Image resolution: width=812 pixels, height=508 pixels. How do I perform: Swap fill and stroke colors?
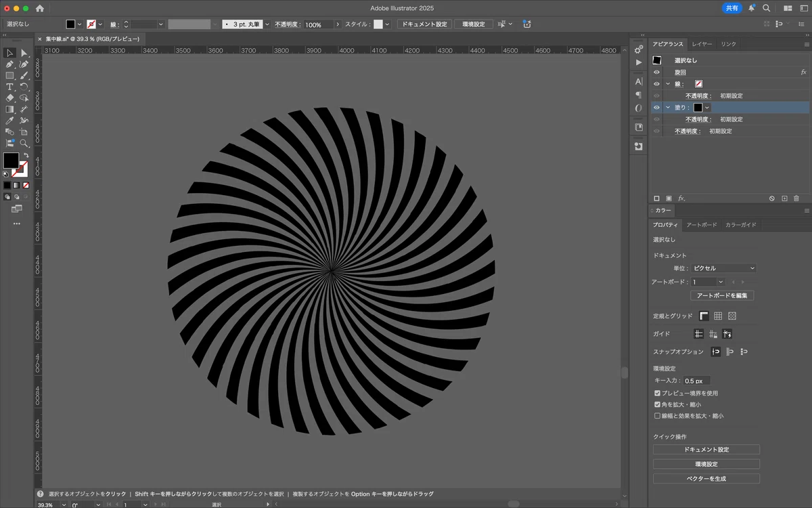(26, 155)
